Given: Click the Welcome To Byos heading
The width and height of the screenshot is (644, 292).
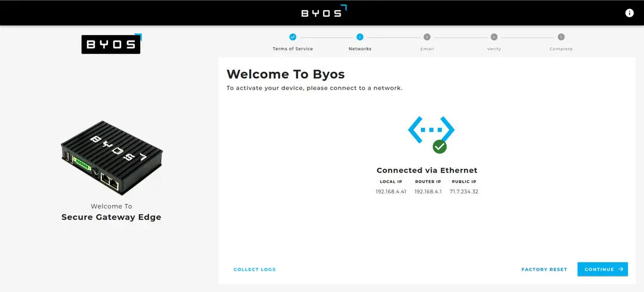Looking at the screenshot, I should pyautogui.click(x=286, y=74).
